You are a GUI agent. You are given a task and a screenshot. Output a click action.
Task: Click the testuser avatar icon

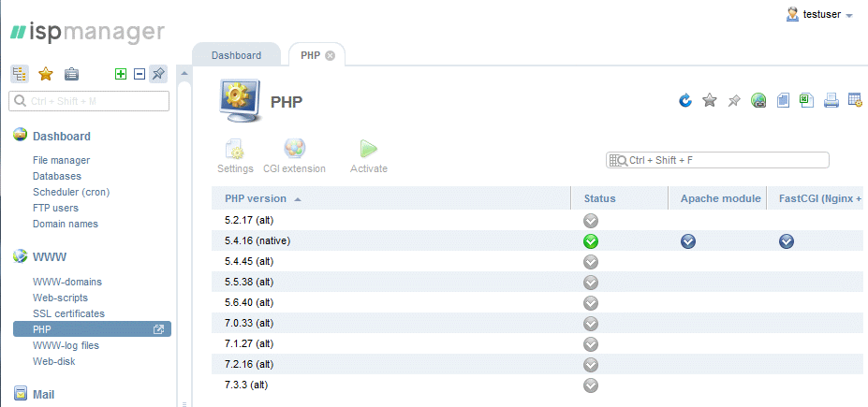point(792,14)
